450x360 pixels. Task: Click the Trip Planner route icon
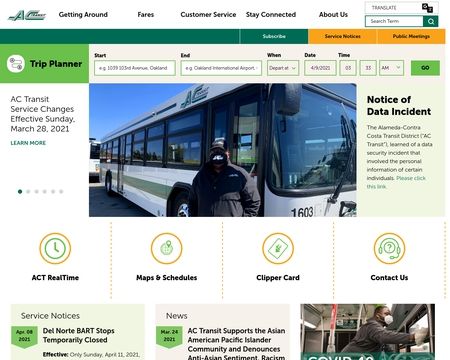tap(16, 63)
